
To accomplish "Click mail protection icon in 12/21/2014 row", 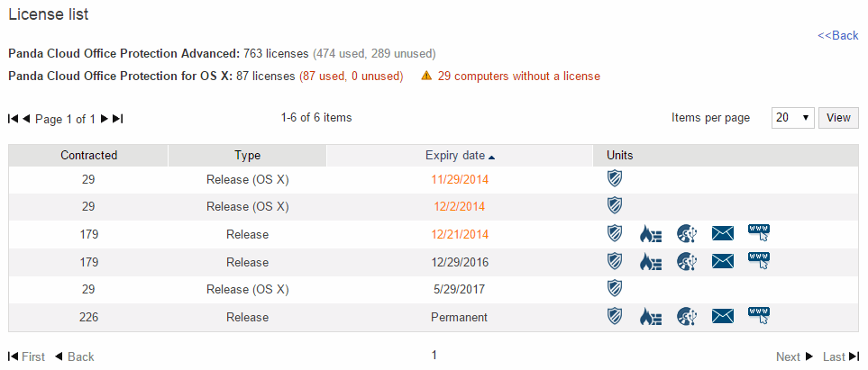I will point(723,235).
